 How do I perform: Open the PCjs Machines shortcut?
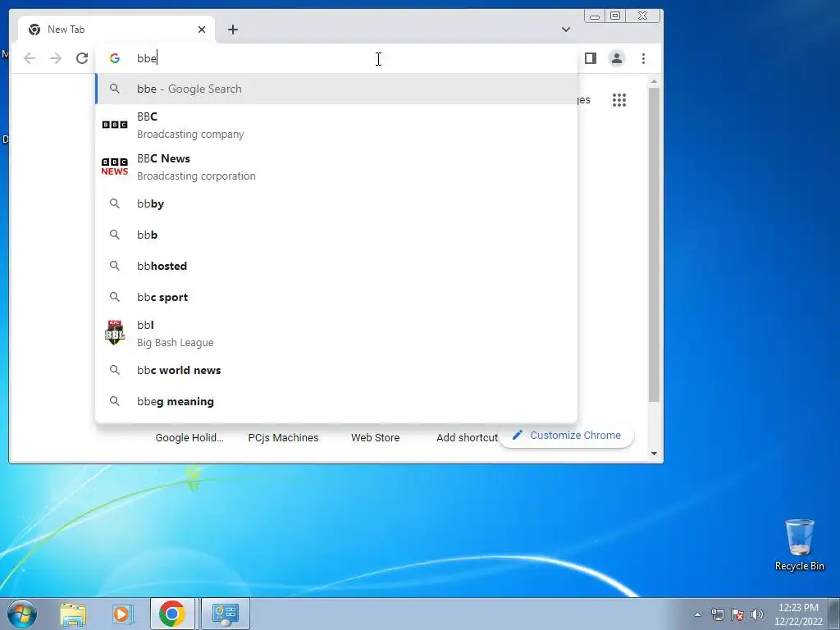pyautogui.click(x=283, y=438)
